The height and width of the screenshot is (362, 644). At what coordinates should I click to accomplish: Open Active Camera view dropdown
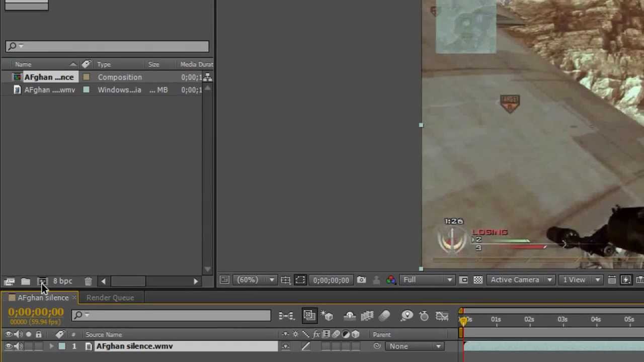pyautogui.click(x=521, y=280)
